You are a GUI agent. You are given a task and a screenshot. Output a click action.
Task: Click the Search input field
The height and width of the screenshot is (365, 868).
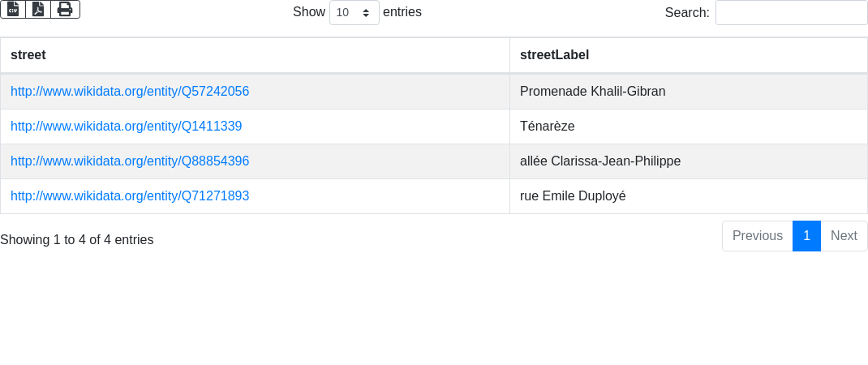point(791,12)
